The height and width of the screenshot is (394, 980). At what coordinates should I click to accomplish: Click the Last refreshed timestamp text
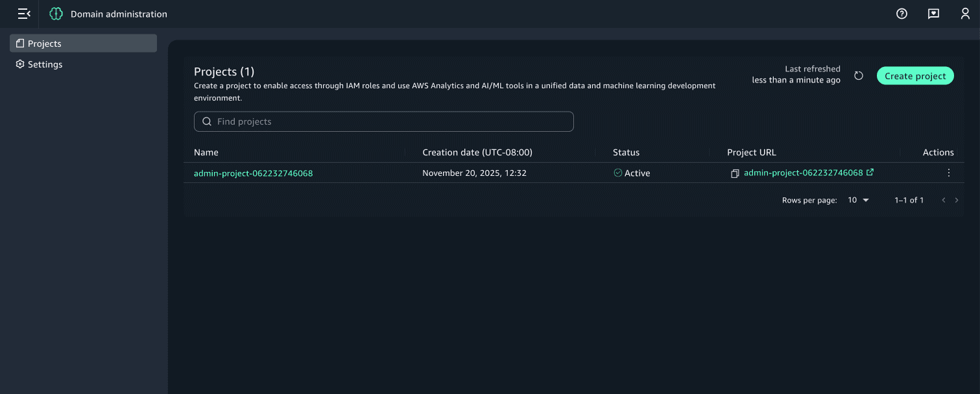coord(796,75)
